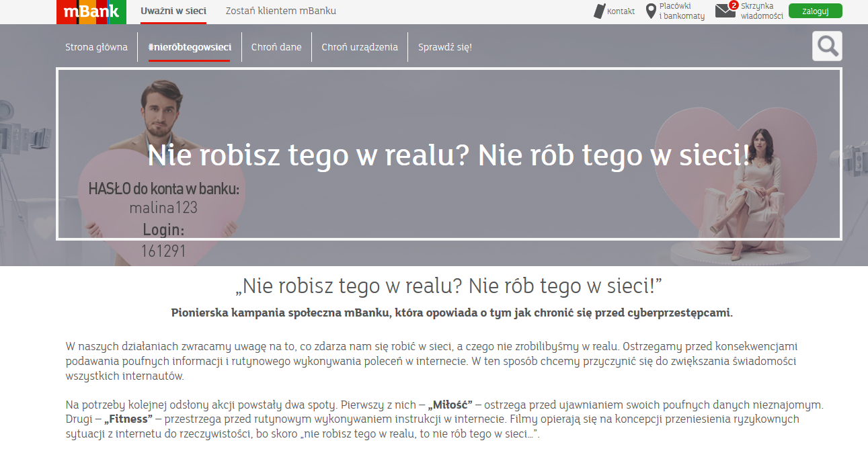
Task: Click the 161291 login number on heart
Action: (163, 251)
